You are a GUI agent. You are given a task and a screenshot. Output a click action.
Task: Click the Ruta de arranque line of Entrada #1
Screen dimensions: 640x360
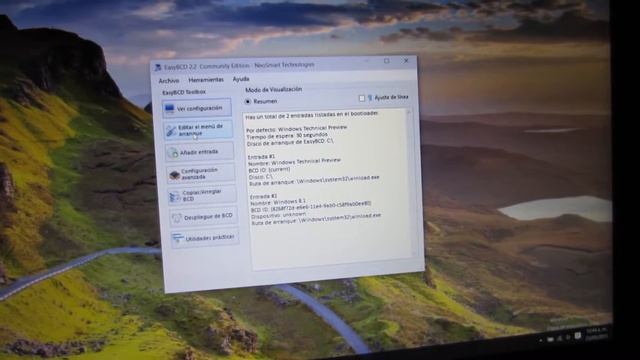point(314,180)
